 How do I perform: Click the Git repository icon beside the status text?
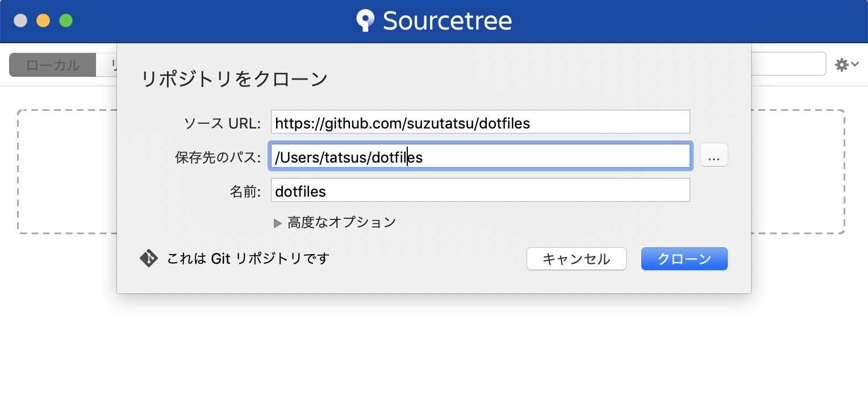coord(148,258)
